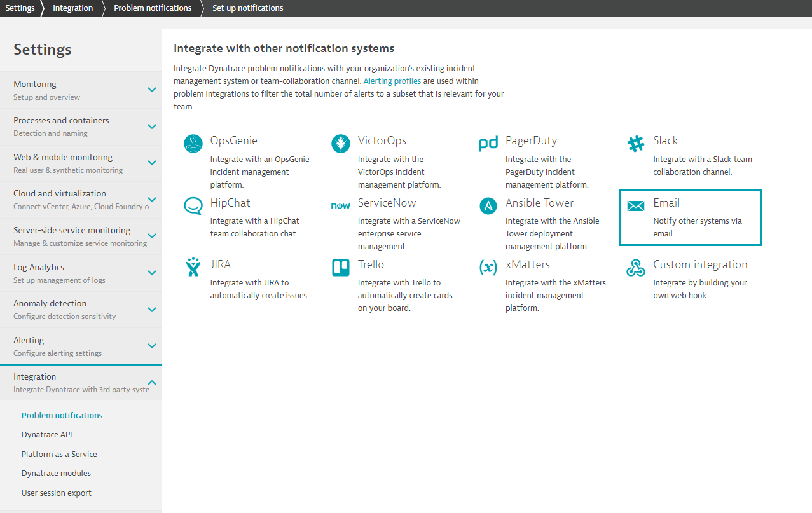Open the PagerDuty integration title
This screenshot has height=513, width=812.
[531, 141]
